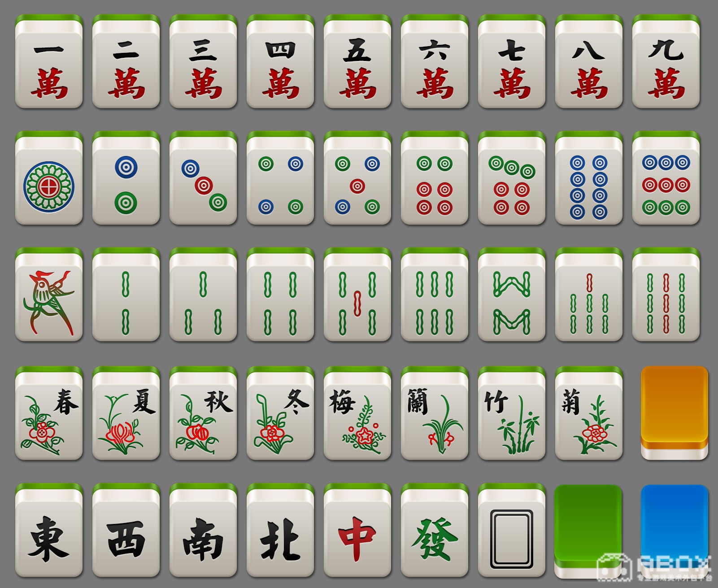718x588 pixels.
Task: Select the one-bamboo bird tile
Action: click(49, 294)
